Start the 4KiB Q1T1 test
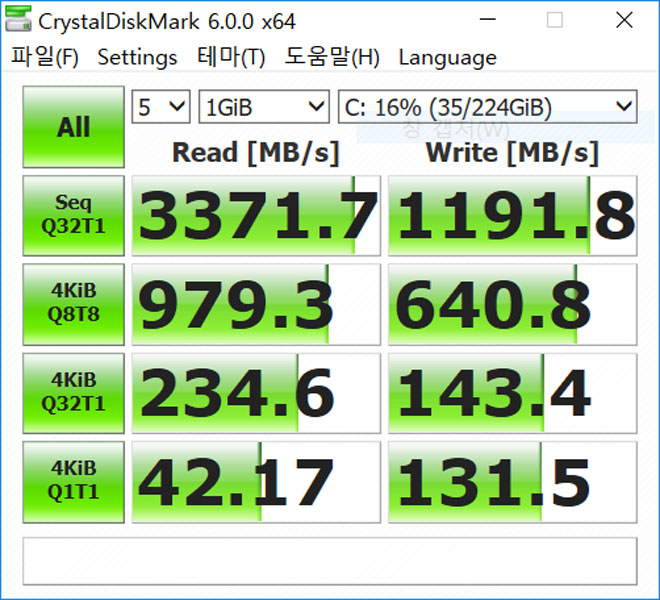This screenshot has height=600, width=660. click(74, 482)
